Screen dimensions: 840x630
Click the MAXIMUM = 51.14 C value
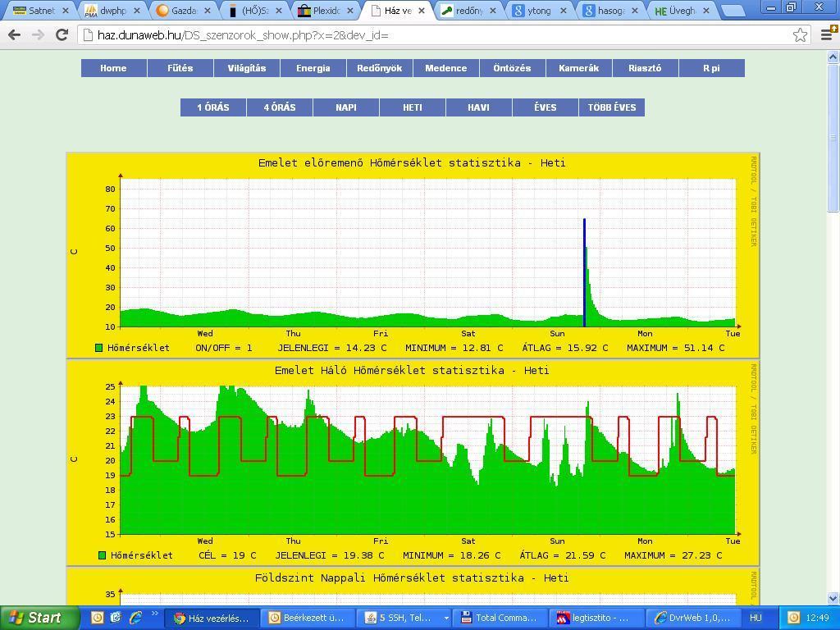click(x=676, y=348)
